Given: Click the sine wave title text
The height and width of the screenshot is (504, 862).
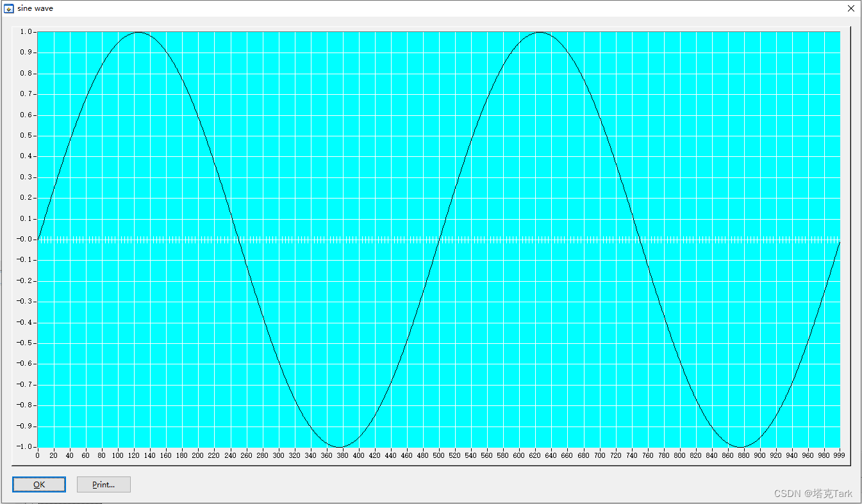Looking at the screenshot, I should click(35, 8).
